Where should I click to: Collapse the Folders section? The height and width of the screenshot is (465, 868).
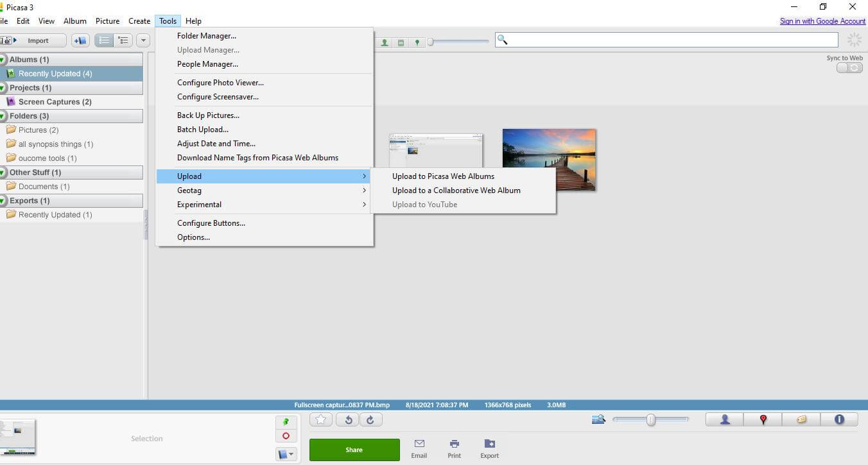3,116
